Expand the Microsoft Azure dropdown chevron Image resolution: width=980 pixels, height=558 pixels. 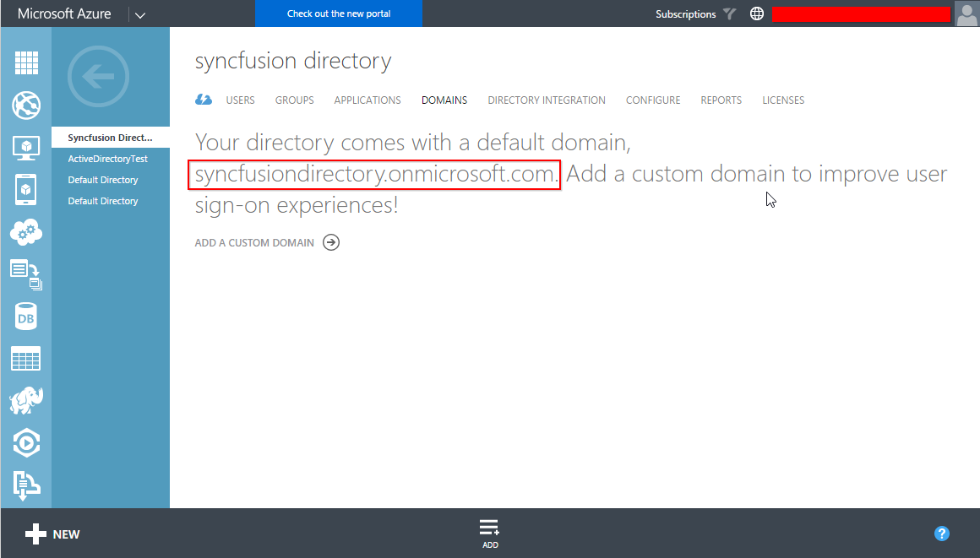pos(140,15)
